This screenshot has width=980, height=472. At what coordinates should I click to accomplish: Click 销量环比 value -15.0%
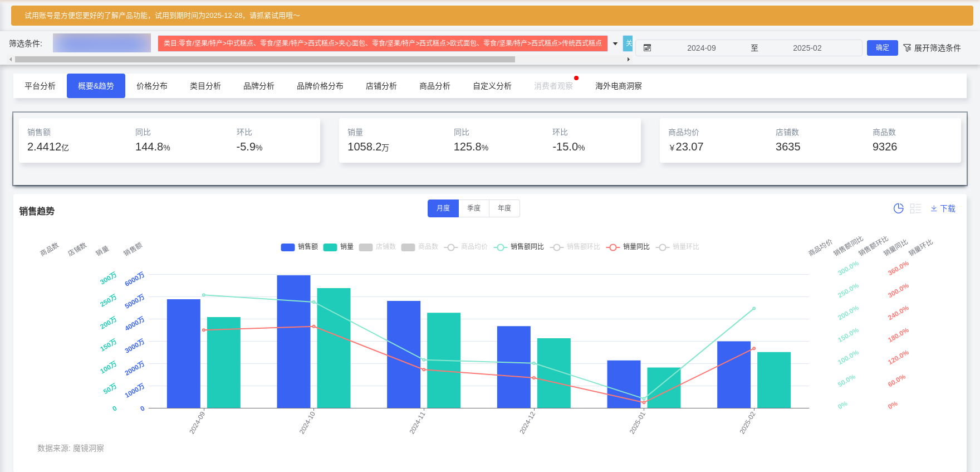[569, 147]
